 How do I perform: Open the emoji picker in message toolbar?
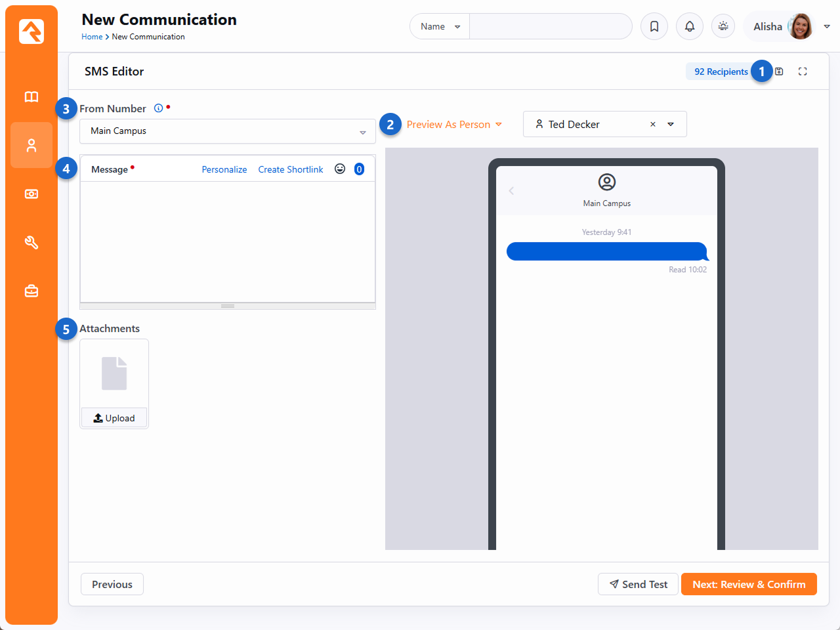340,169
